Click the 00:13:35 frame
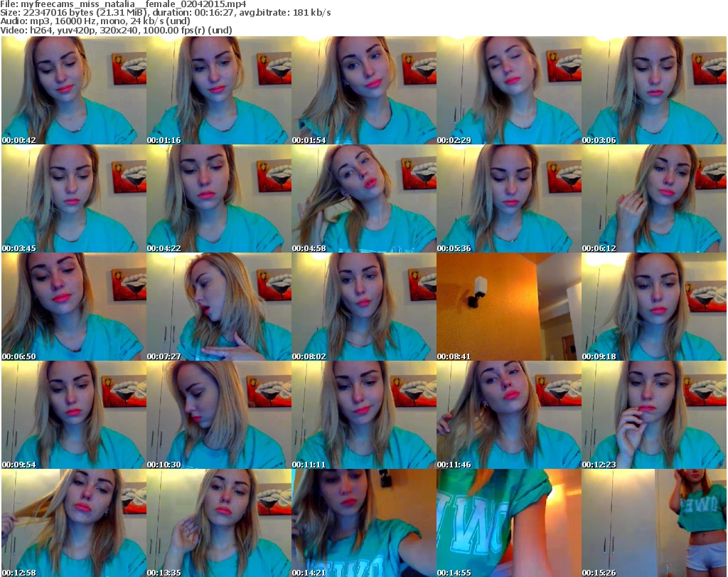Screen dimensions: 728x577 click(219, 523)
